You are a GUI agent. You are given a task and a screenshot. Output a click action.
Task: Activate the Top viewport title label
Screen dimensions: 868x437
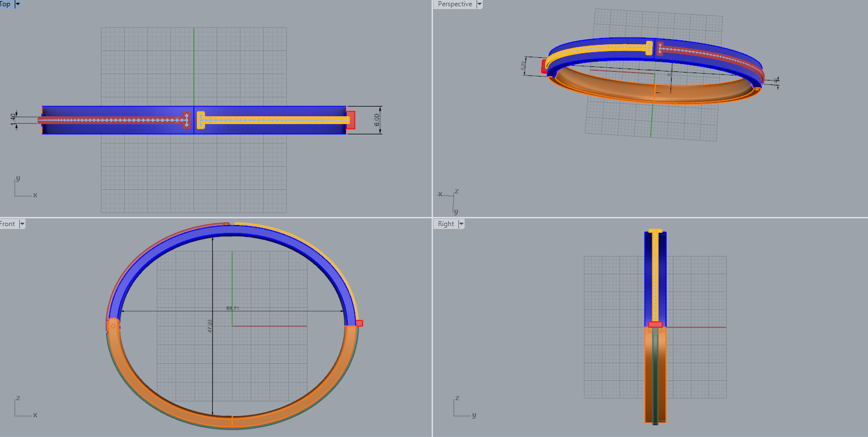[x=5, y=4]
